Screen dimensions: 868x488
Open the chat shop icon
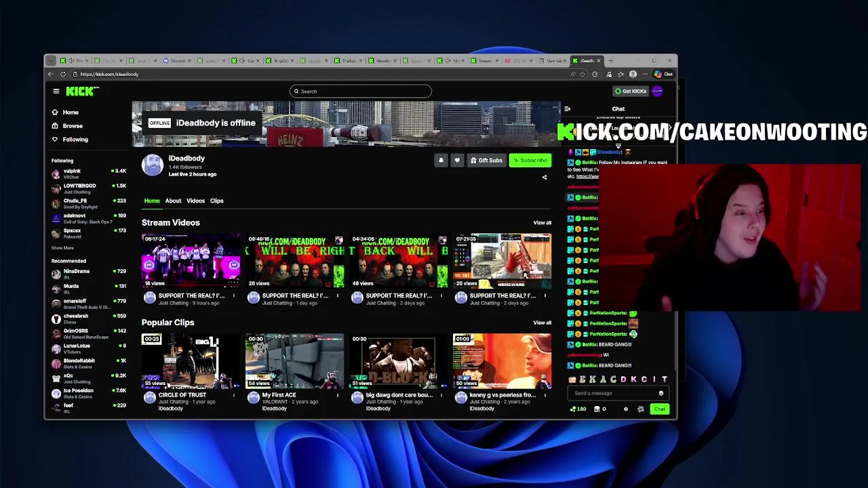tap(599, 409)
